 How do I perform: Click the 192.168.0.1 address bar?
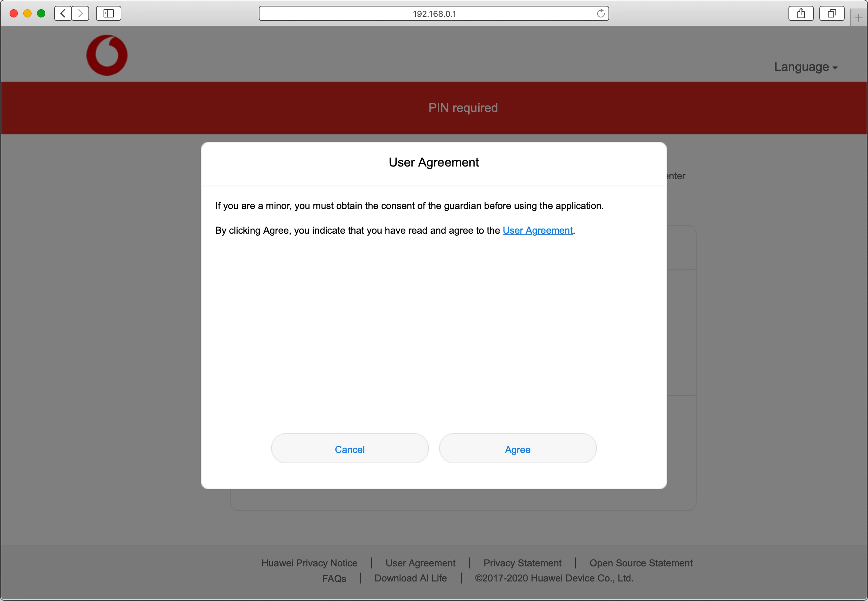click(x=433, y=14)
